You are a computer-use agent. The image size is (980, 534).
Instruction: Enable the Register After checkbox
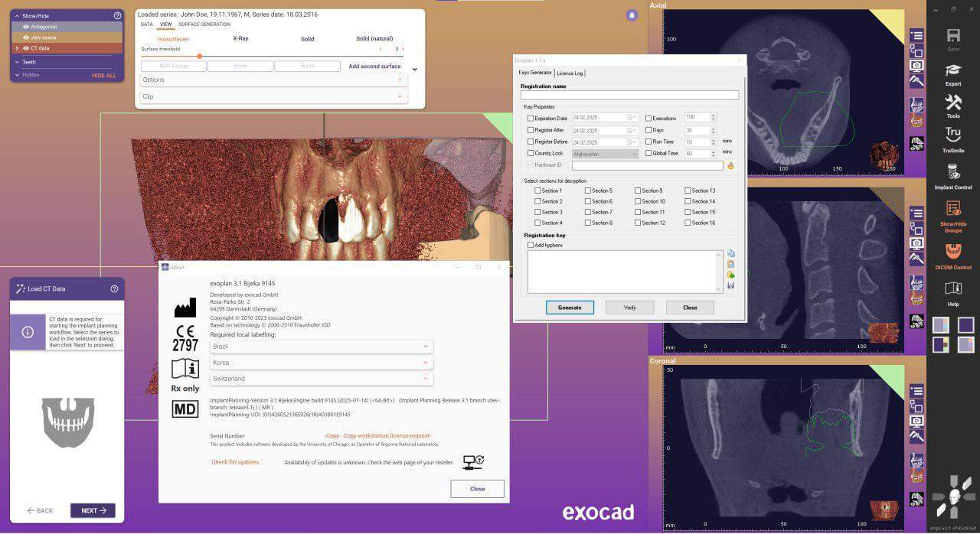click(531, 130)
